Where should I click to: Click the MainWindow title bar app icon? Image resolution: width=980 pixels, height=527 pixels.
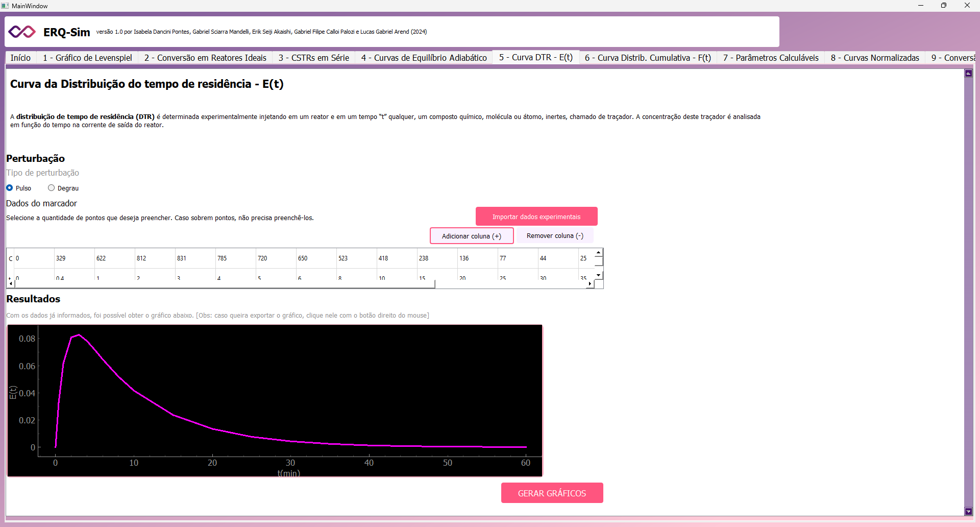5,6
